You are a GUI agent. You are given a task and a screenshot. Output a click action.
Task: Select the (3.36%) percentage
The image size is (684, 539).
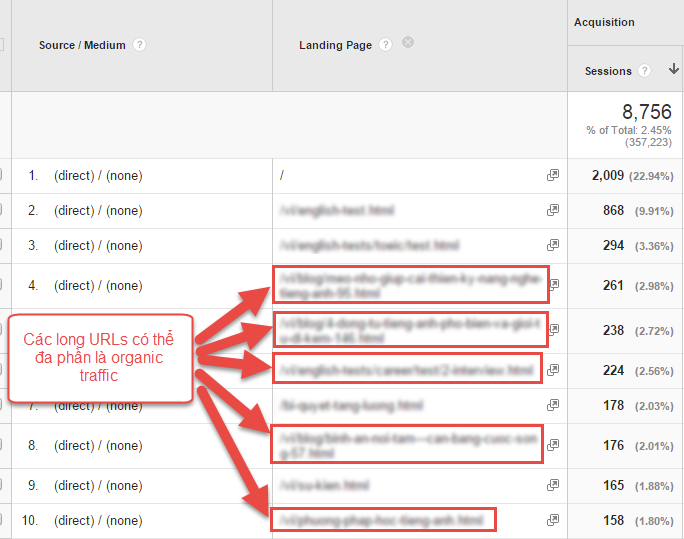(654, 246)
